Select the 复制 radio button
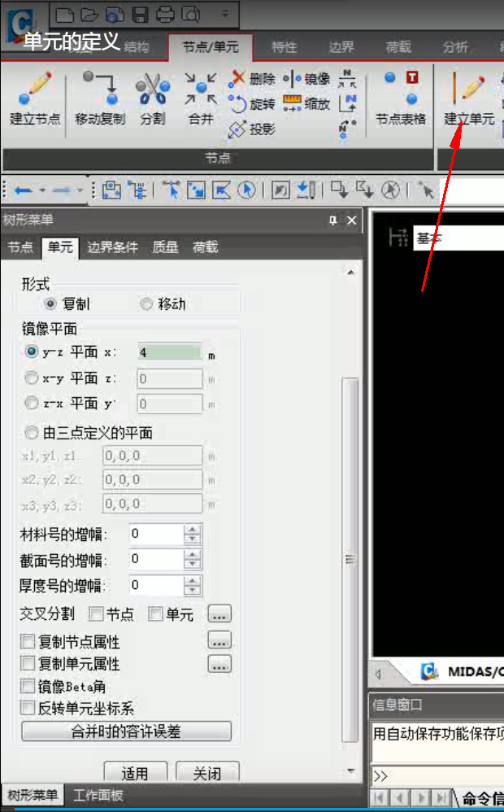 50,304
